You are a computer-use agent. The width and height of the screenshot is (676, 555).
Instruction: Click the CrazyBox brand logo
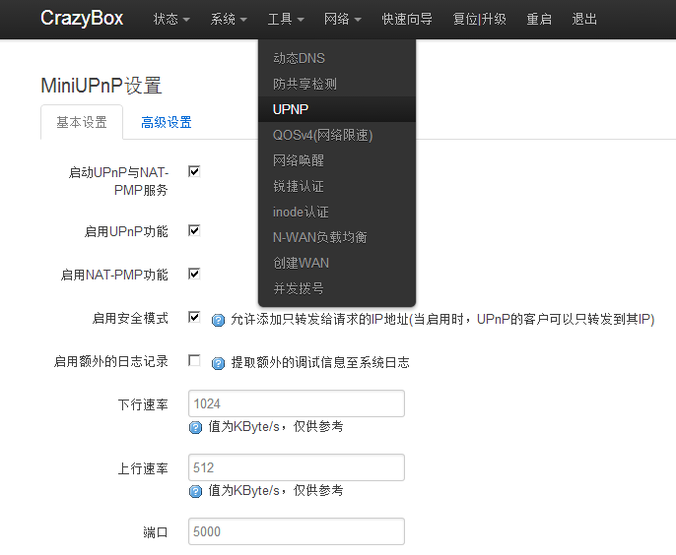pyautogui.click(x=82, y=19)
